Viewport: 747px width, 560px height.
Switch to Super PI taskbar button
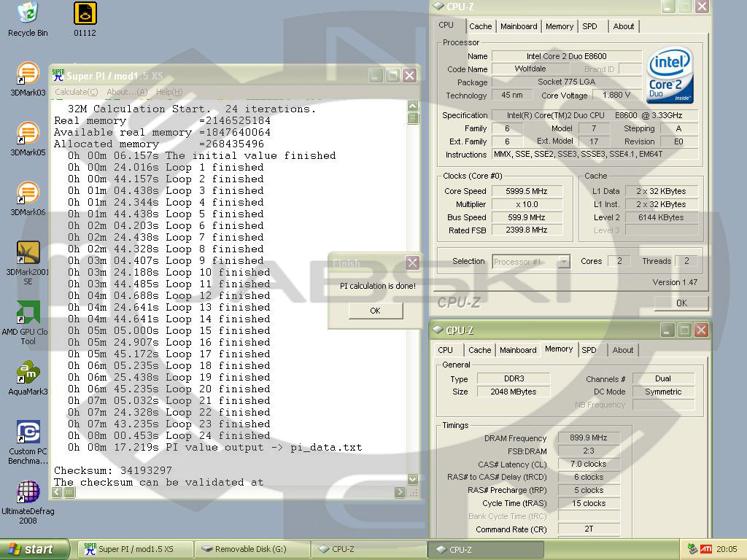click(x=136, y=549)
